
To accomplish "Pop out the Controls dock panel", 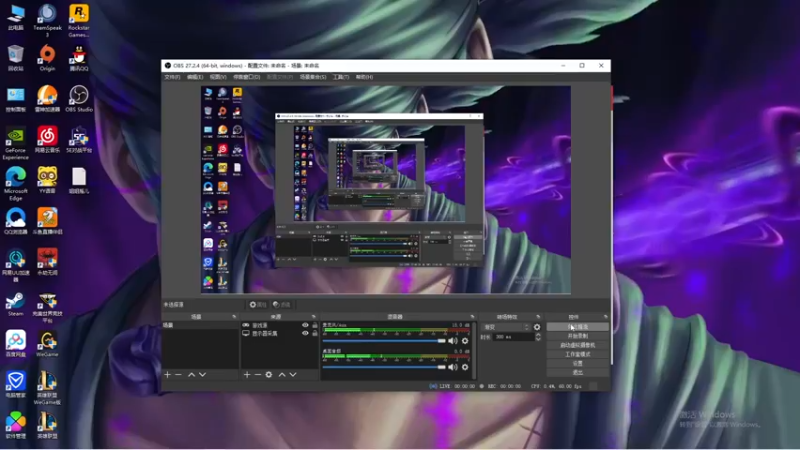I will click(606, 317).
